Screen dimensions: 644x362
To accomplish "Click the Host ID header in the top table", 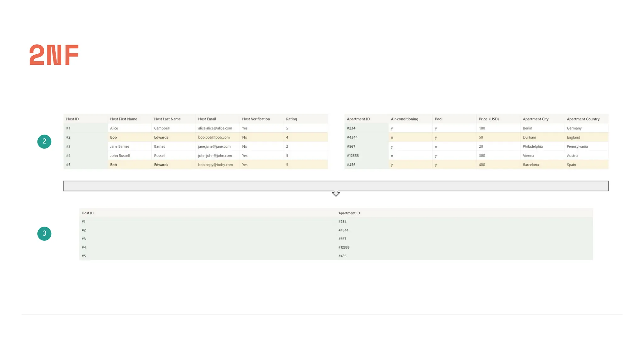I will (x=72, y=119).
